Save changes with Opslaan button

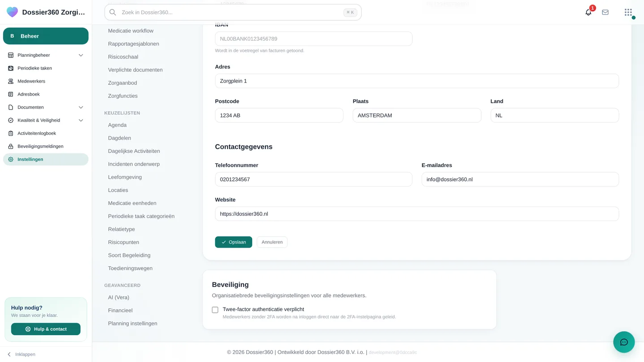pos(233,242)
